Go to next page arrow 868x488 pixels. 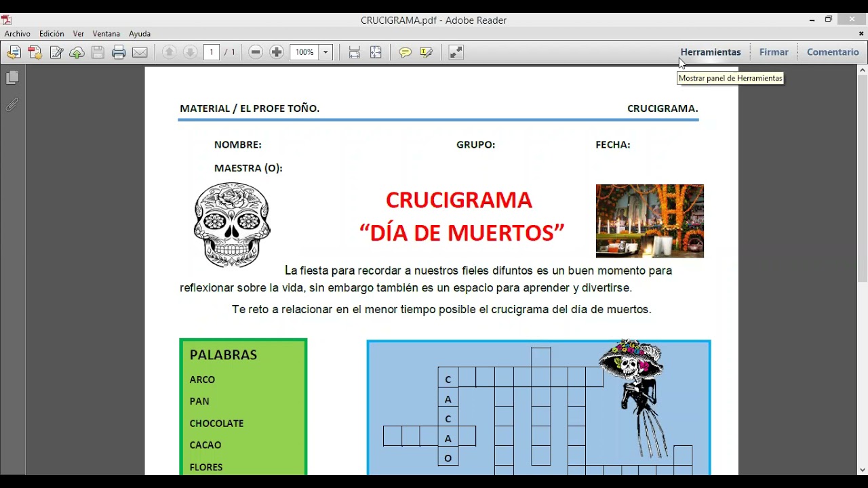click(190, 52)
